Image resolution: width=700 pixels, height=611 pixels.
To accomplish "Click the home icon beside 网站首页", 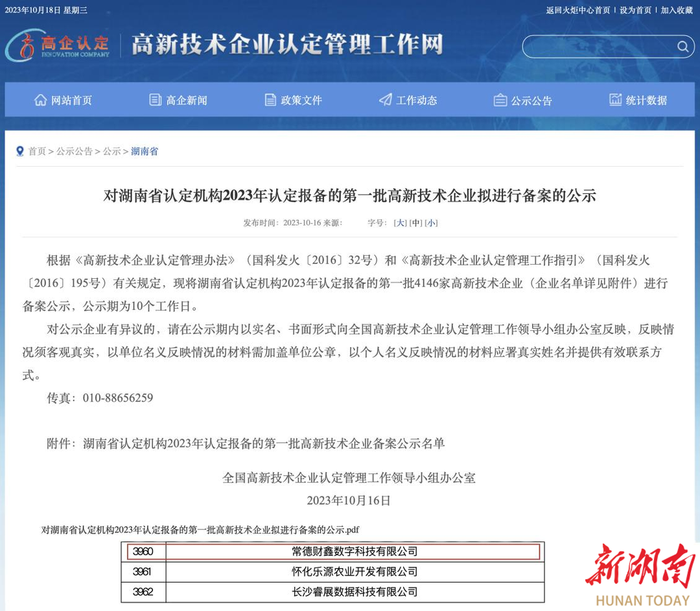I will click(x=40, y=100).
